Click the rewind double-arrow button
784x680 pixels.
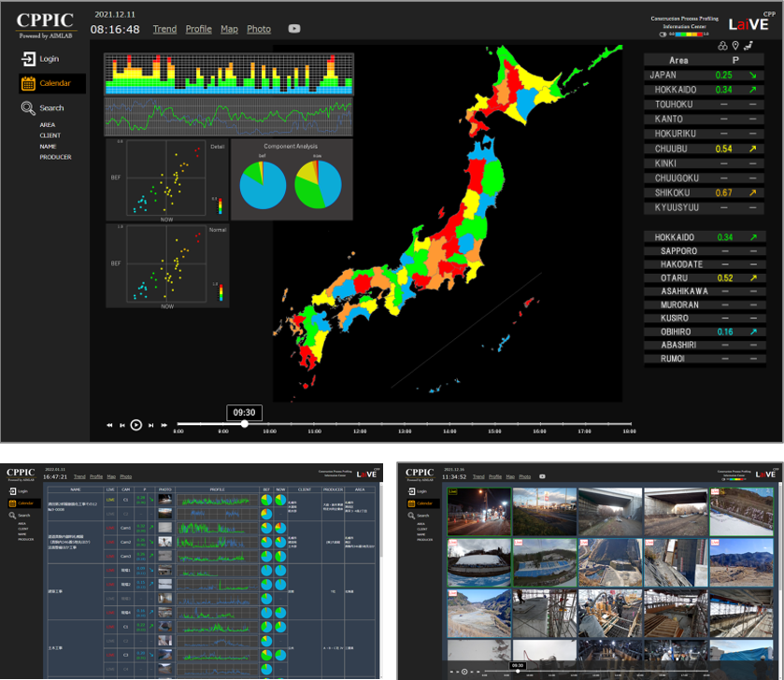point(109,425)
